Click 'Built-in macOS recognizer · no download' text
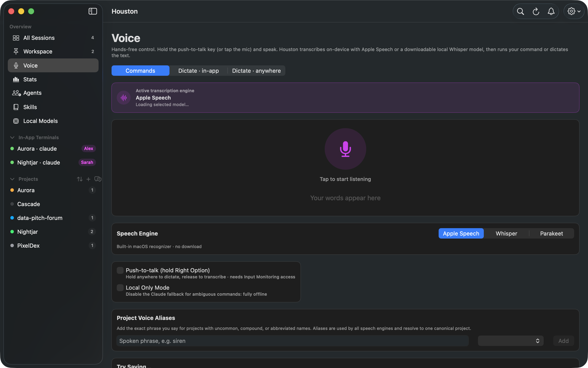The image size is (588, 368). tap(159, 247)
